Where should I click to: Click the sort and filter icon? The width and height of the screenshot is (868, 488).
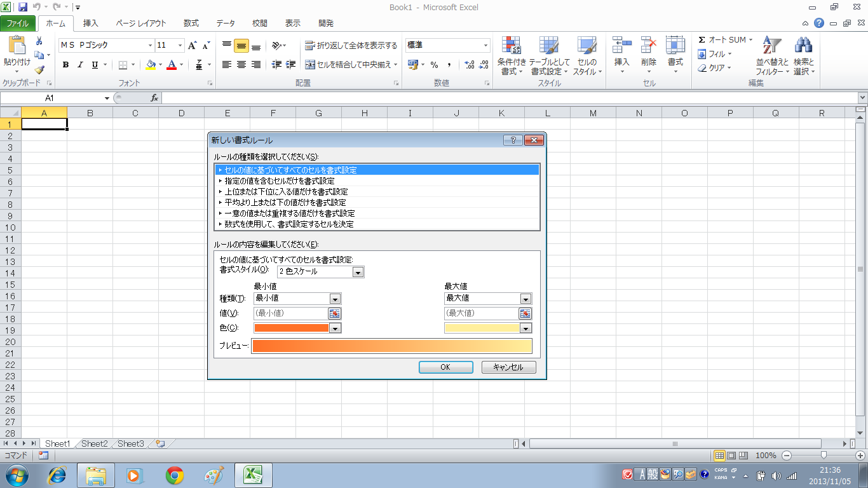point(771,46)
